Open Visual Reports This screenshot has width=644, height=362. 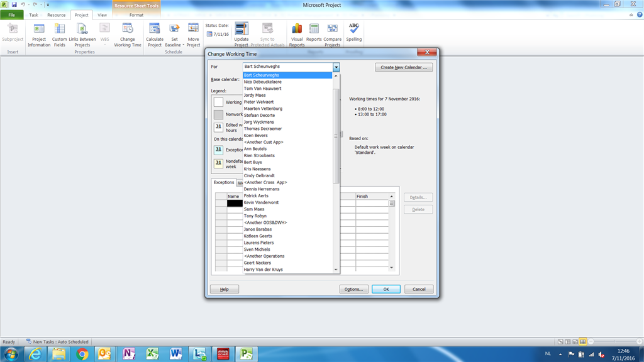[297, 35]
